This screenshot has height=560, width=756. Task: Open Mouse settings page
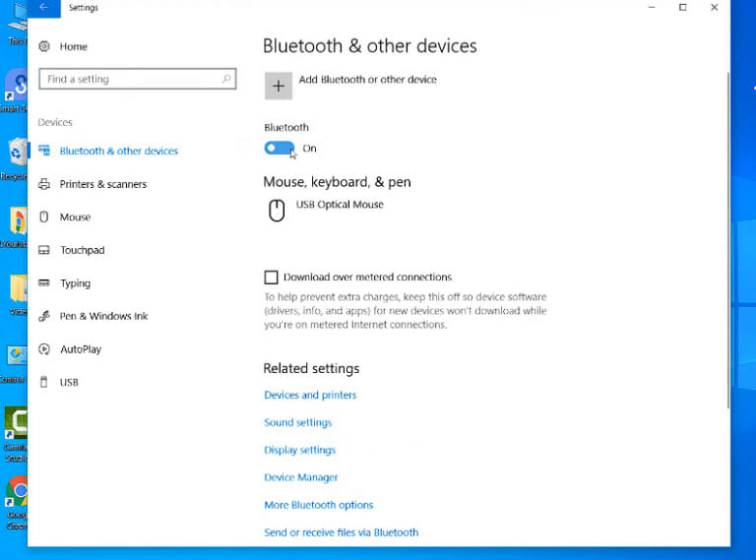pos(75,218)
